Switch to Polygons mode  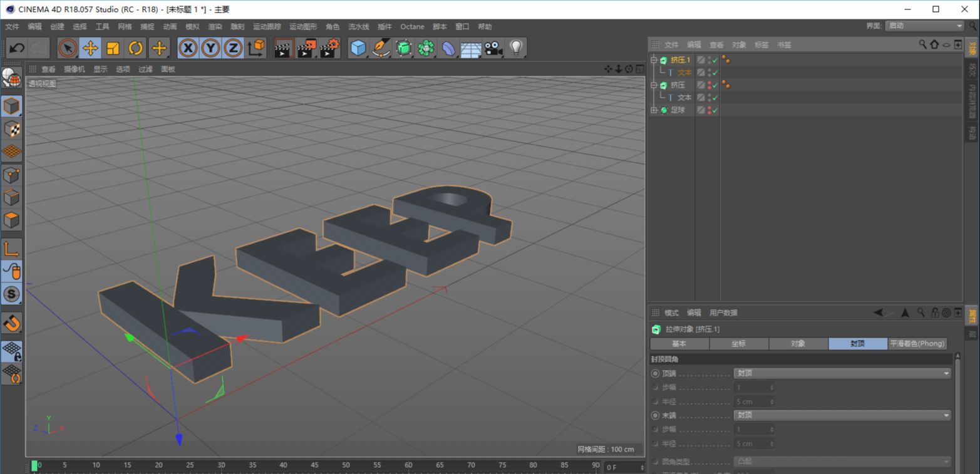click(11, 220)
